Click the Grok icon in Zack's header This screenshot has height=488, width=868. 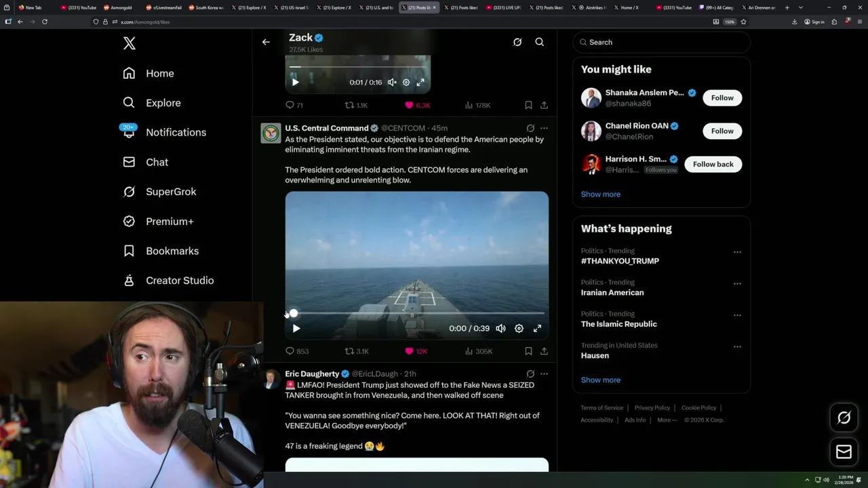click(517, 42)
